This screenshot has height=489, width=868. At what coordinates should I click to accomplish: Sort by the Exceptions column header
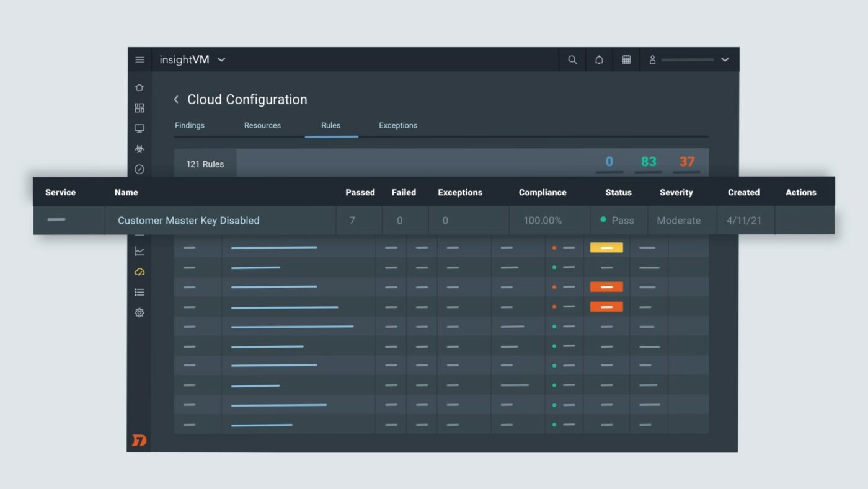[460, 192]
